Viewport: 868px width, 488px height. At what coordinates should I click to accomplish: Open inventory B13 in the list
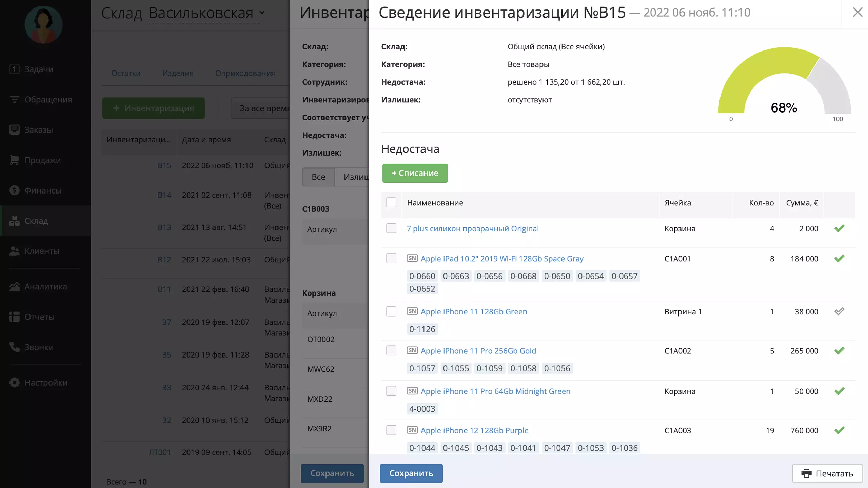coord(164,227)
